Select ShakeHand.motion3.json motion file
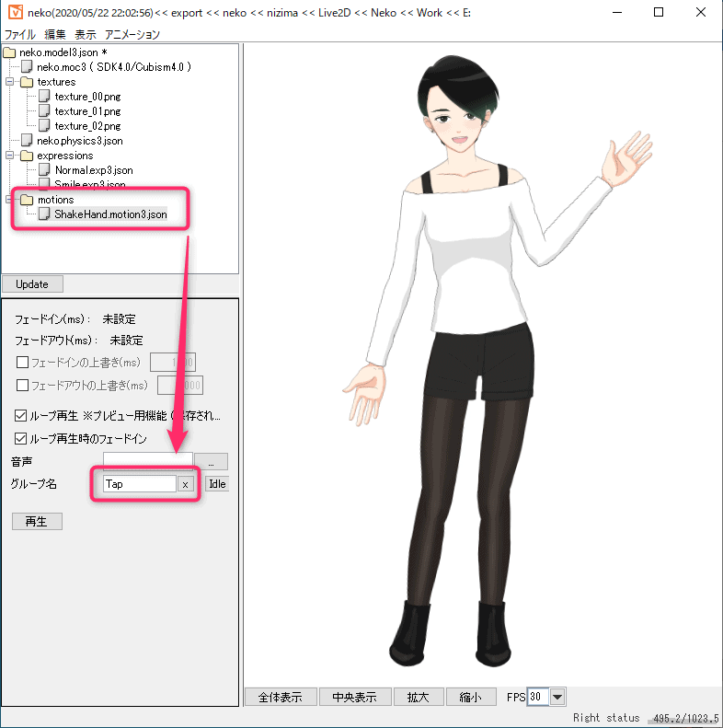 pyautogui.click(x=110, y=214)
